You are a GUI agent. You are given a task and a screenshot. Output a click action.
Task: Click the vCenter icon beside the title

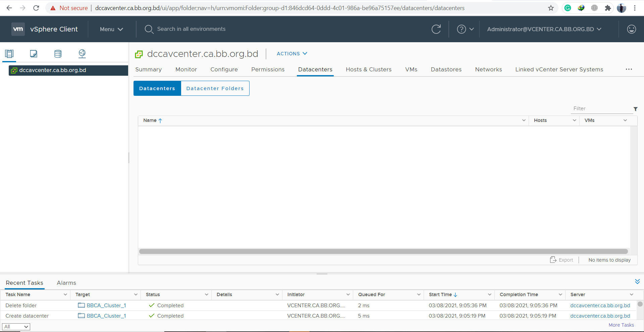point(139,54)
